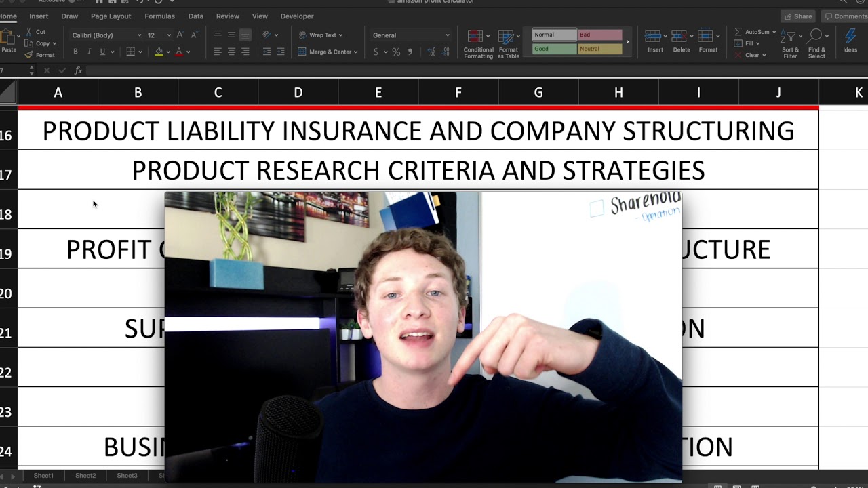Open the Clear dropdown
Image resolution: width=868 pixels, height=488 pixels.
[751, 55]
